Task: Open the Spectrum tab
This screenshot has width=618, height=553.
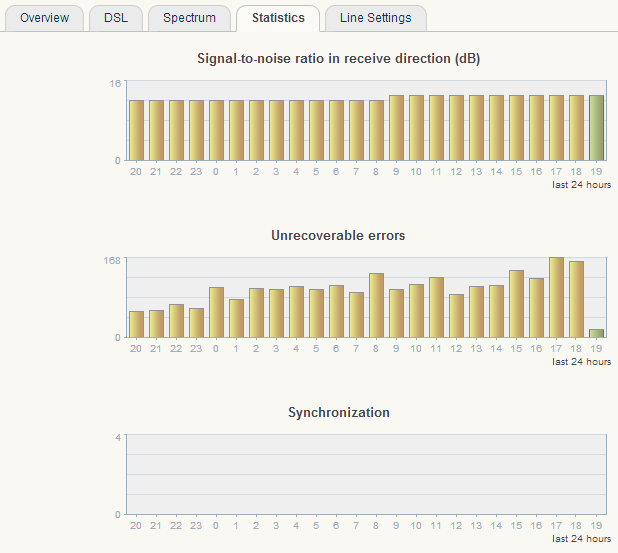Action: coord(189,18)
